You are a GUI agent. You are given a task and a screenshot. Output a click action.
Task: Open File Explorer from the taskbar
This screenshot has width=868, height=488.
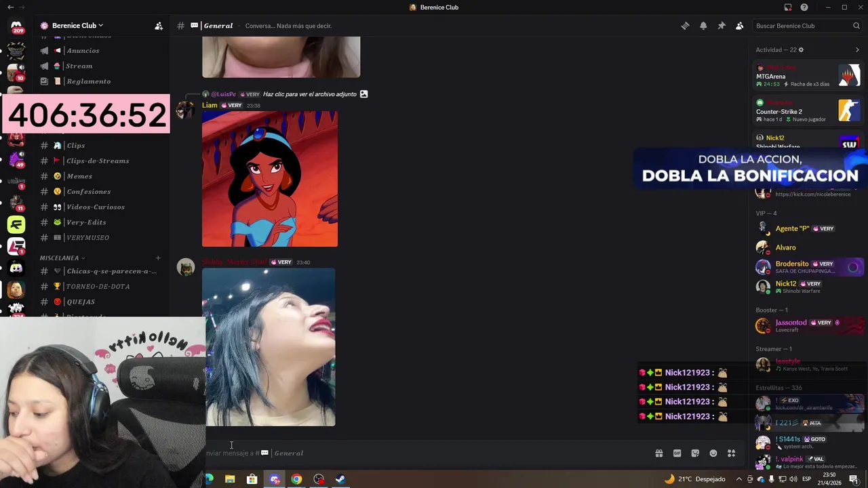(x=230, y=479)
